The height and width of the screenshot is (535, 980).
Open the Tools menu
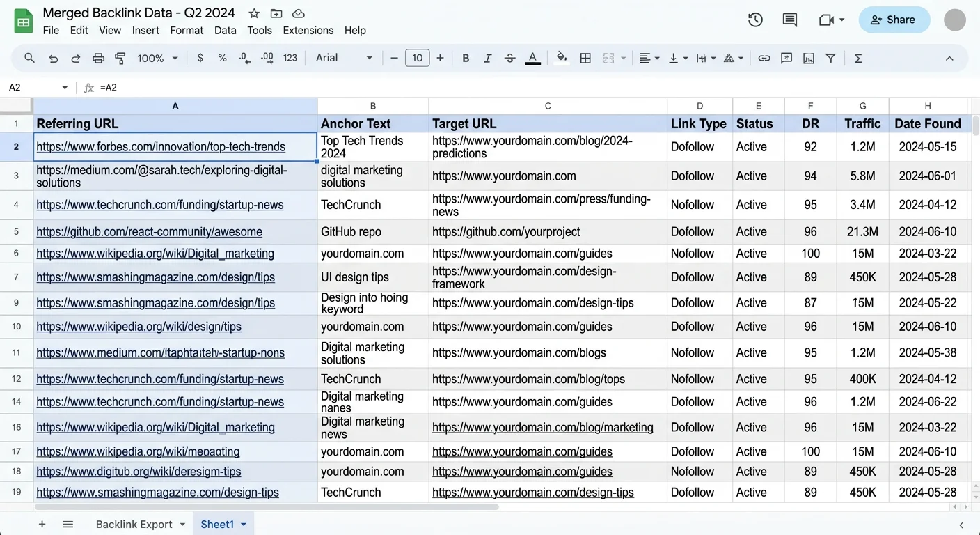pos(260,31)
